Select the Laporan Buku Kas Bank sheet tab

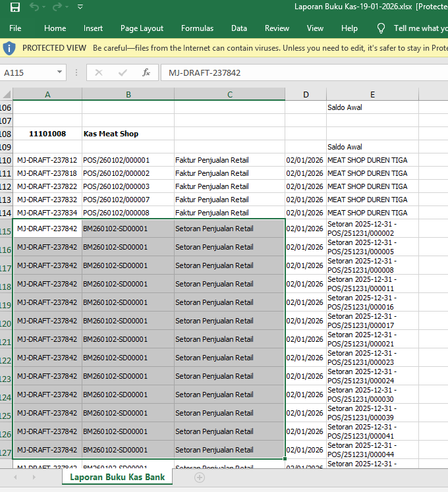(x=117, y=477)
